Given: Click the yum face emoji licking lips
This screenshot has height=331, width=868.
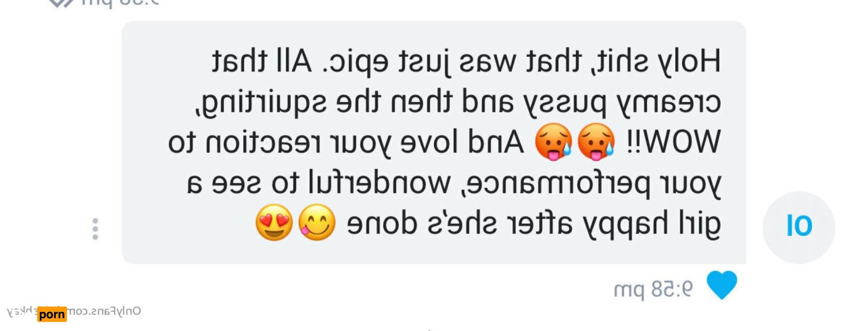Looking at the screenshot, I should point(317,222).
